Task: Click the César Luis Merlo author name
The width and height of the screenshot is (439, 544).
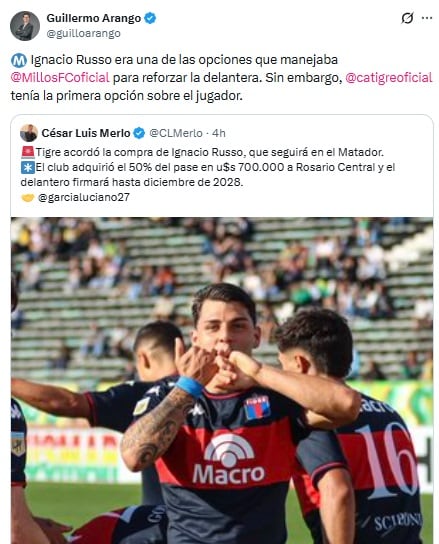Action: (86, 133)
